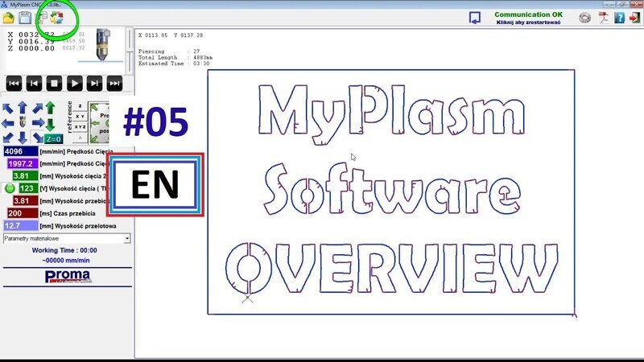Click the ~00000 mm/min speed text

pos(66,261)
